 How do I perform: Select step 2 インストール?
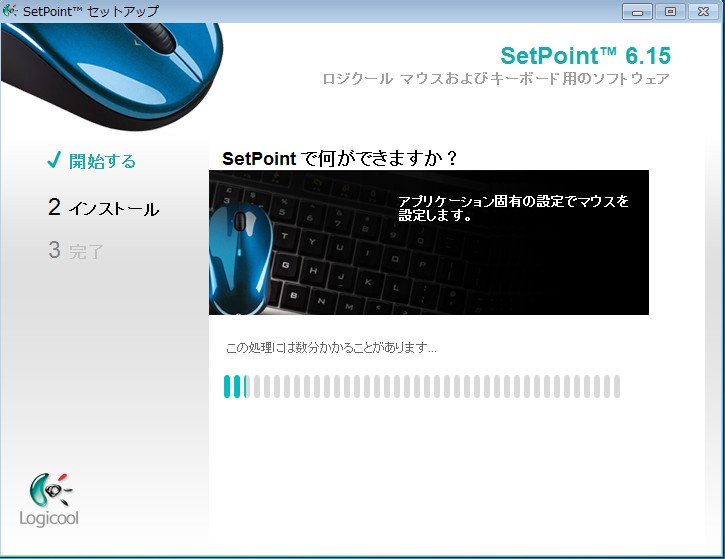(104, 208)
